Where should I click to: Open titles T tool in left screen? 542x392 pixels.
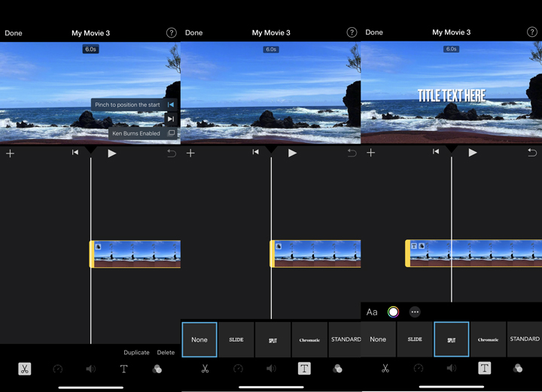(123, 369)
